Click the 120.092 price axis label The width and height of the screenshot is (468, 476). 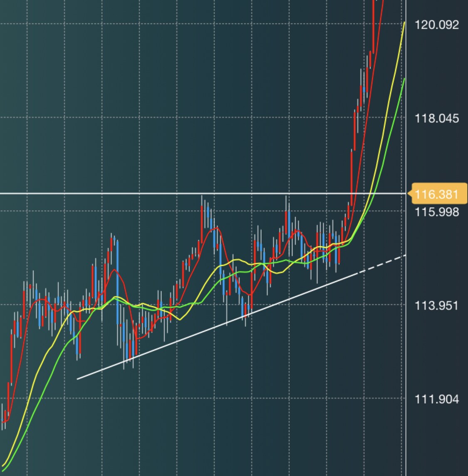click(x=436, y=25)
